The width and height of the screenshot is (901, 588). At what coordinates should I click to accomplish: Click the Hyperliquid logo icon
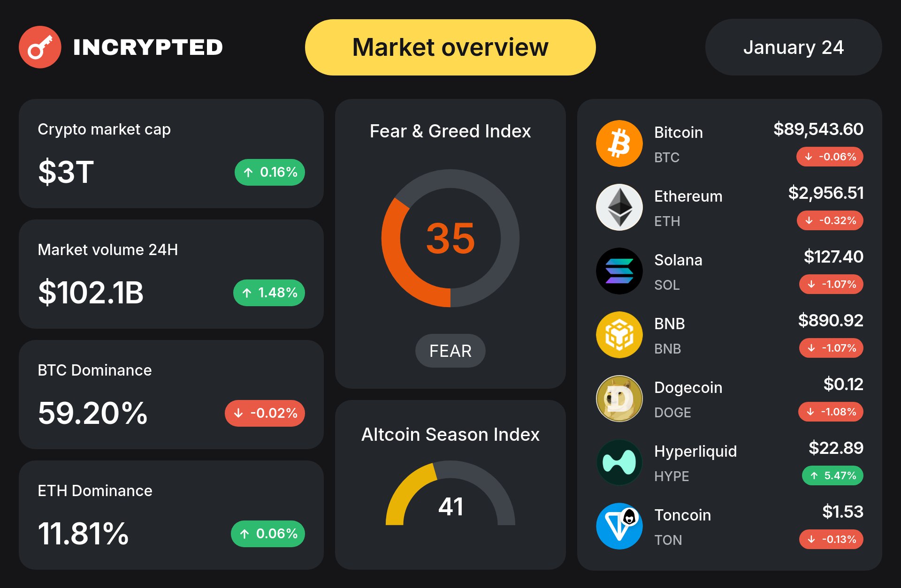[619, 462]
